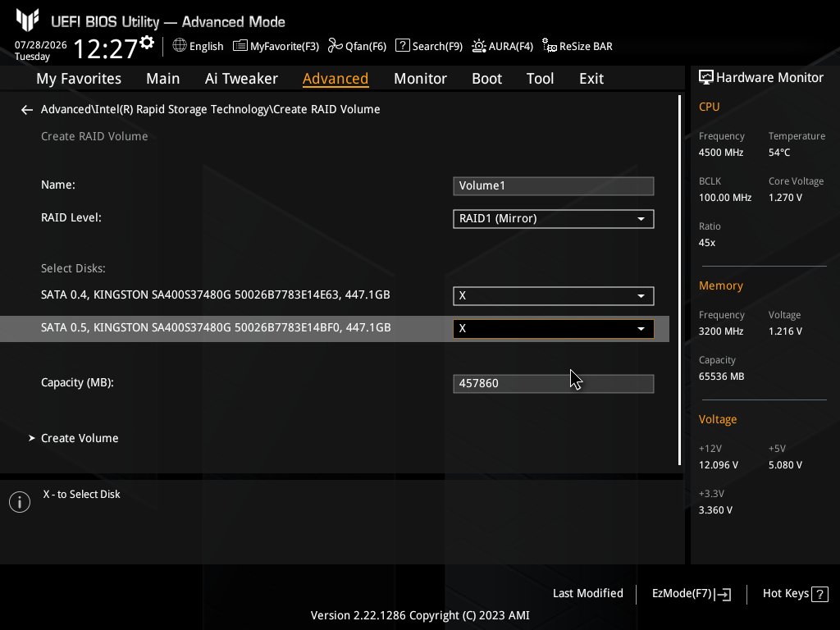Select the English language option
This screenshot has width=840, height=630.
tap(206, 46)
